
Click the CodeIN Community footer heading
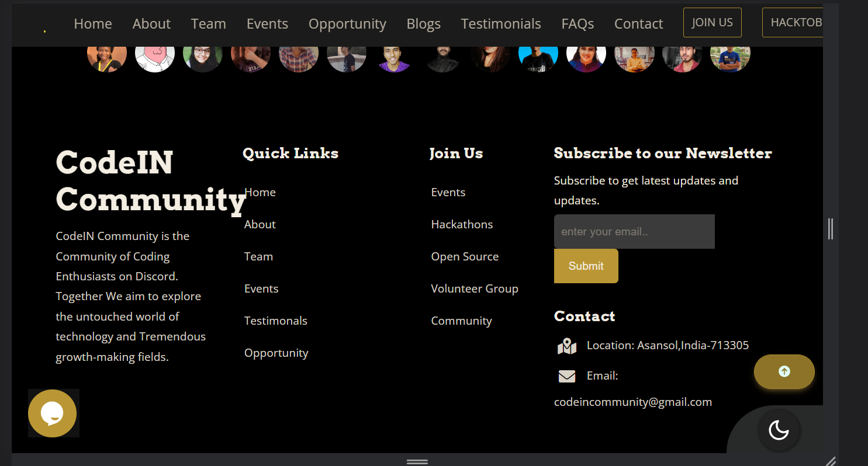click(x=151, y=180)
